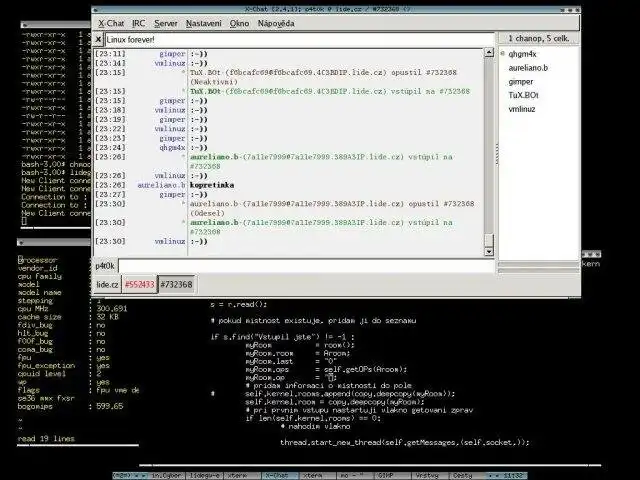640x480 pixels.
Task: Click the self.kernel.rooms.append code line
Action: click(350, 394)
